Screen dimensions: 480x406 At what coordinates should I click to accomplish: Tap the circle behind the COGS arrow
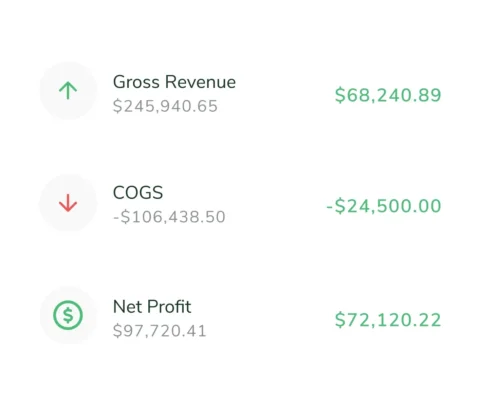click(68, 203)
